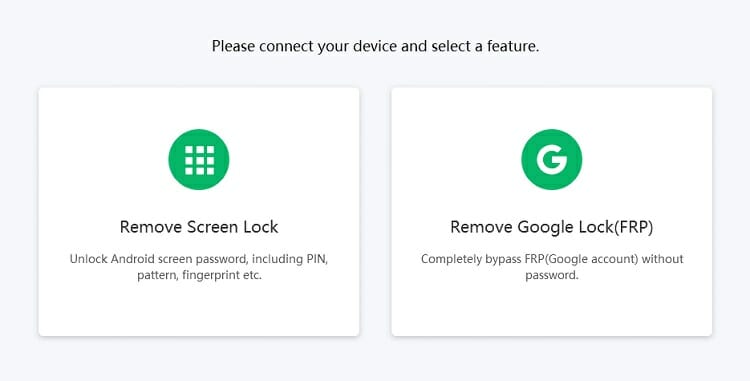Click the white square grid inside left icon
Screen dimensions: 750x381
pos(199,160)
